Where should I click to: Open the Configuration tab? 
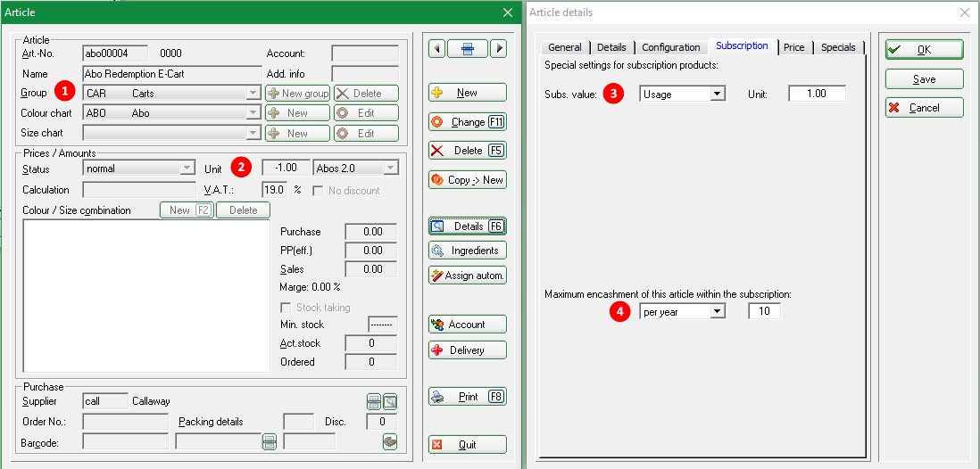coord(671,47)
